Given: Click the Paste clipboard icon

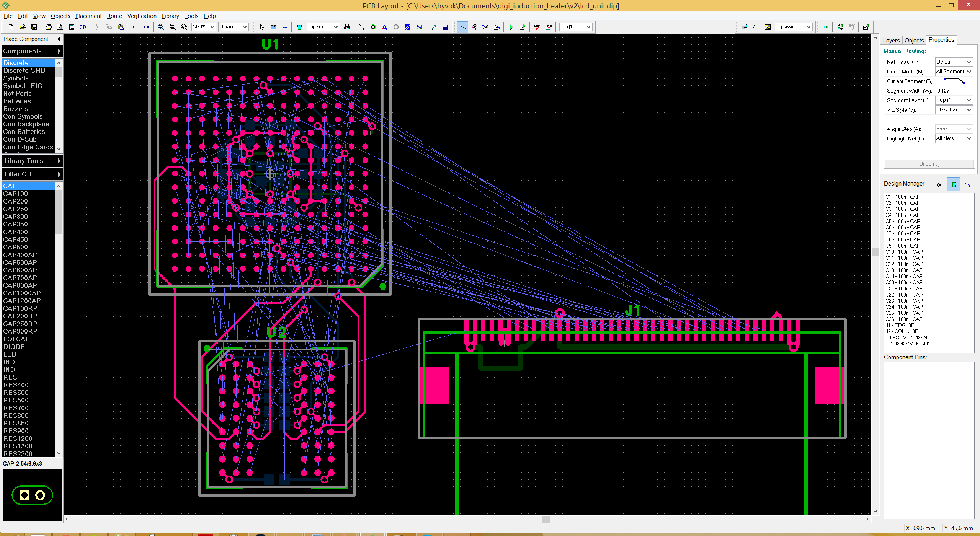Looking at the screenshot, I should (x=120, y=27).
